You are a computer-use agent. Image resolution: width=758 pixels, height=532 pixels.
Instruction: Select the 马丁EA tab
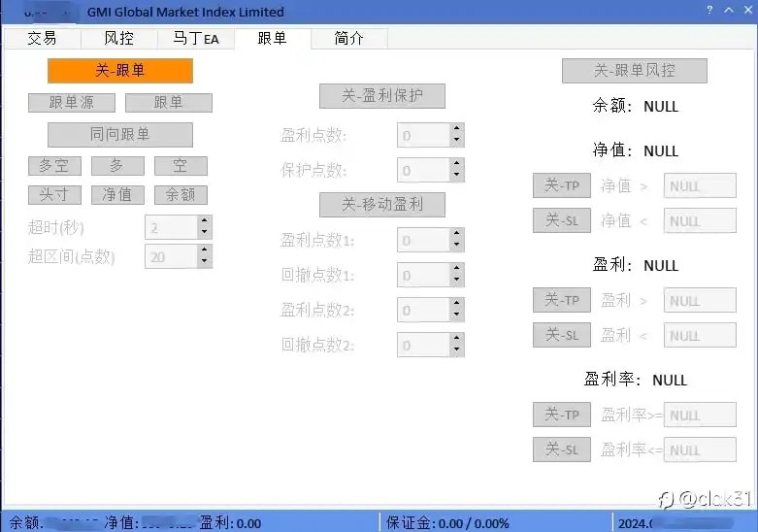(x=196, y=38)
